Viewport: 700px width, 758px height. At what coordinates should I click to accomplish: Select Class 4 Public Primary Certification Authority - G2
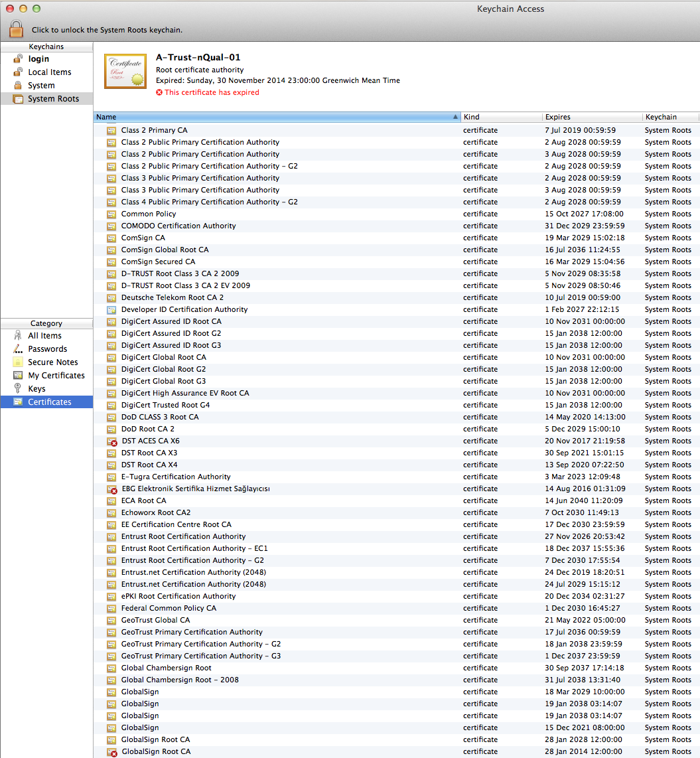[x=396, y=202]
